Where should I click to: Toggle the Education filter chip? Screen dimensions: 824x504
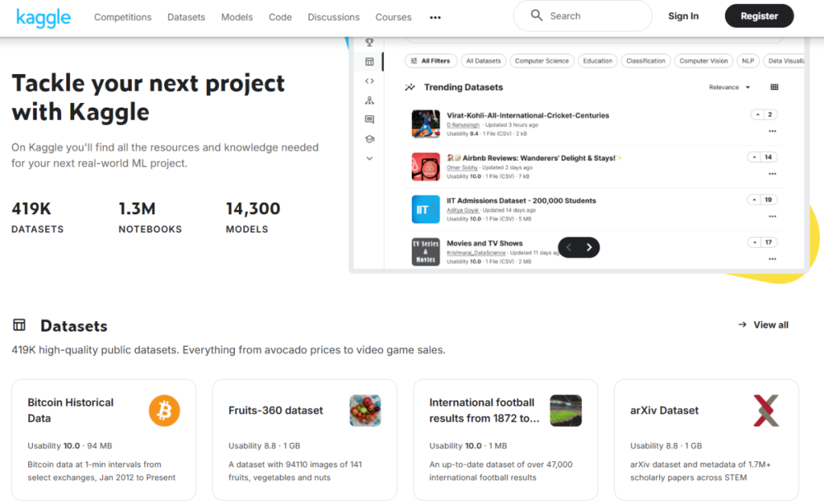pyautogui.click(x=597, y=61)
